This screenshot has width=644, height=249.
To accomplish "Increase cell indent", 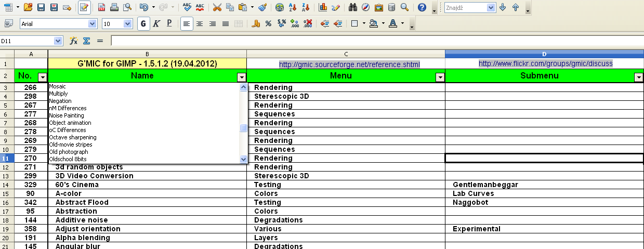I will (338, 23).
